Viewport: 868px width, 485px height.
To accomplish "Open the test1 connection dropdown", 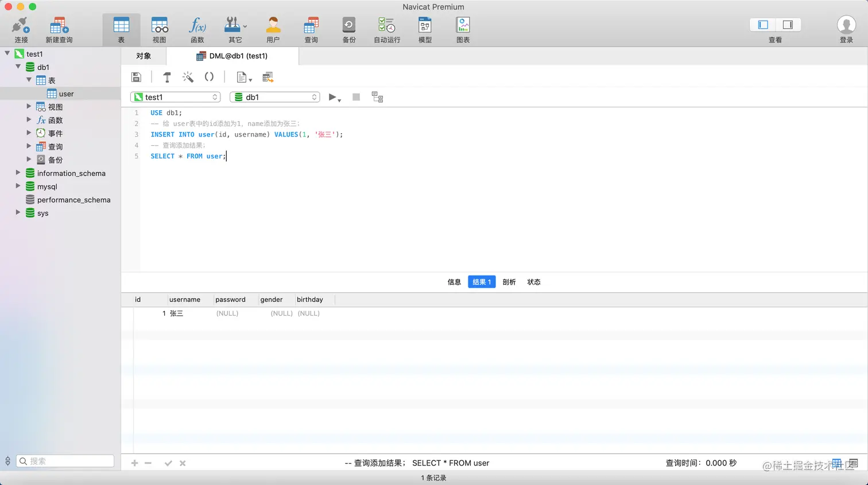I will tap(176, 97).
